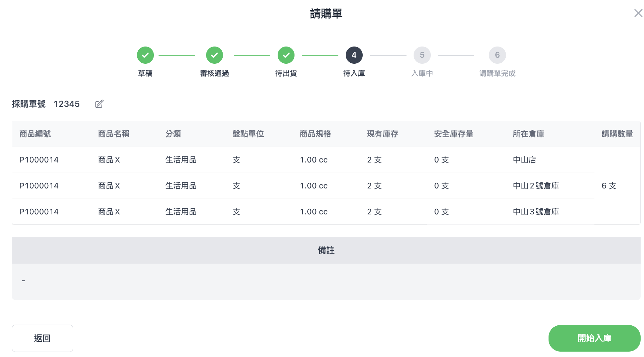Click the 現有庫存 column header
Image resolution: width=644 pixels, height=357 pixels.
[x=383, y=134]
